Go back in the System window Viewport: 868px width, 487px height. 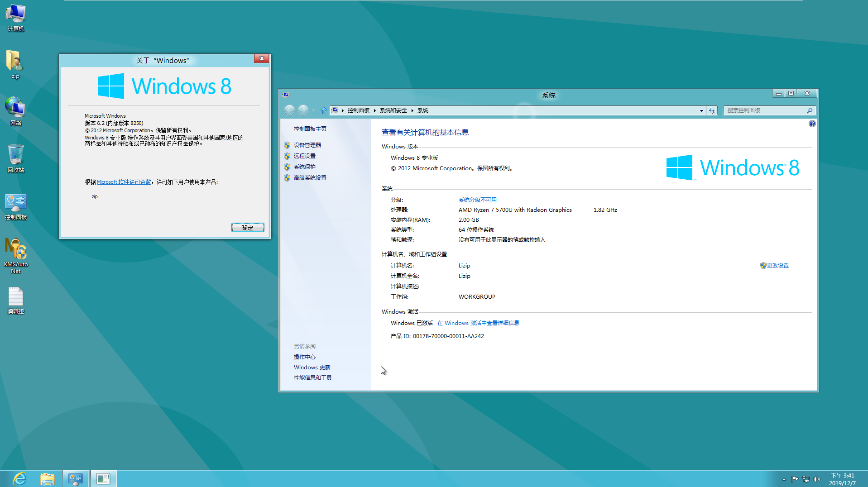(x=289, y=110)
